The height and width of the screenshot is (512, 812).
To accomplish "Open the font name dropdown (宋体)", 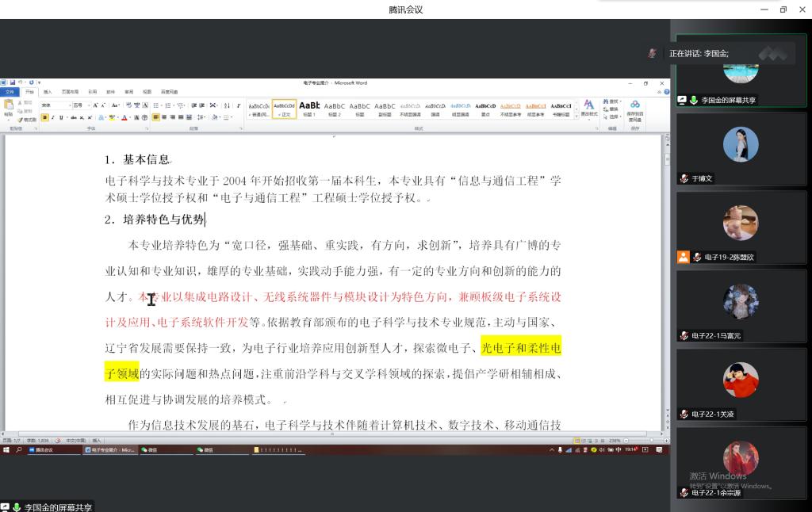I will tap(56, 105).
